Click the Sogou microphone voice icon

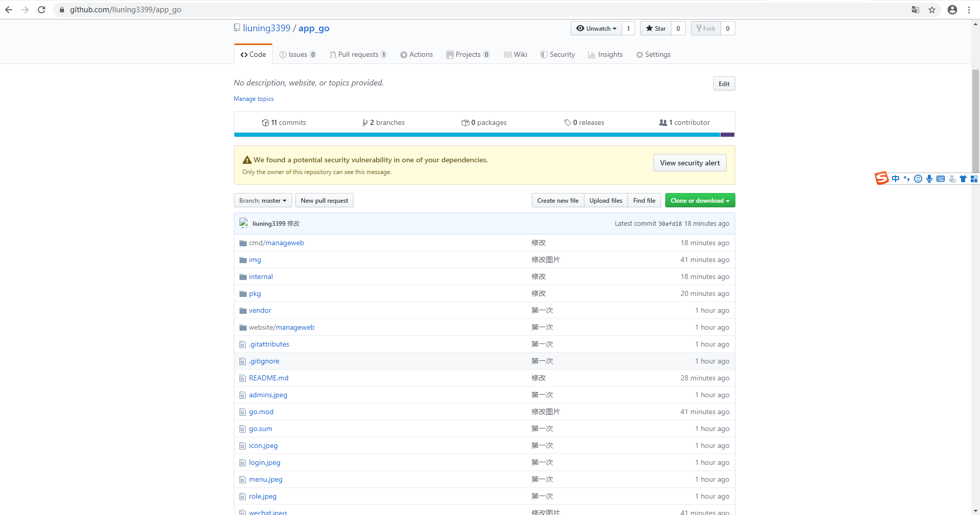pos(929,179)
